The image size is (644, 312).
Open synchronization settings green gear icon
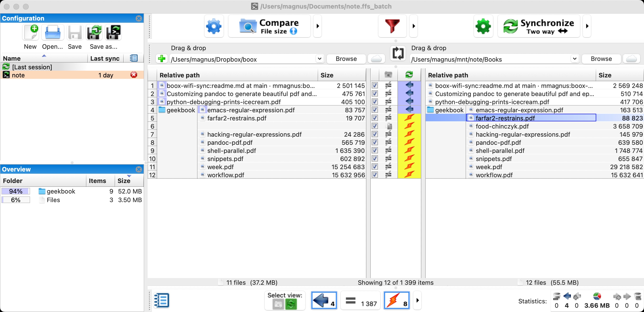tap(483, 26)
